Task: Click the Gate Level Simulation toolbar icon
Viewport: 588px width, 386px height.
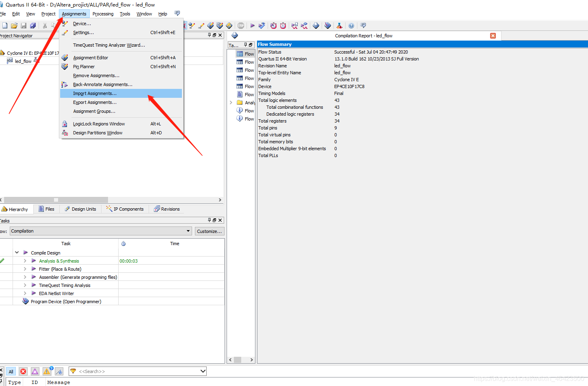Action: coord(304,26)
